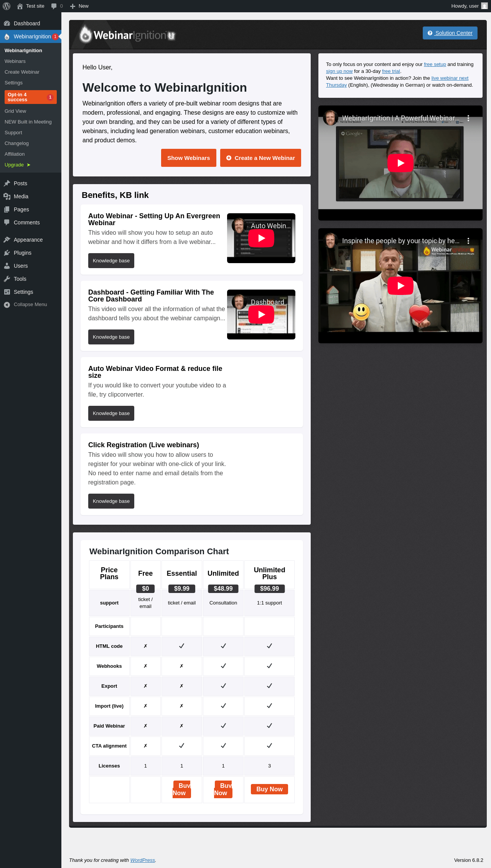Viewport: 491px width, 868px height.
Task: Click the Users person icon
Action: click(x=7, y=266)
